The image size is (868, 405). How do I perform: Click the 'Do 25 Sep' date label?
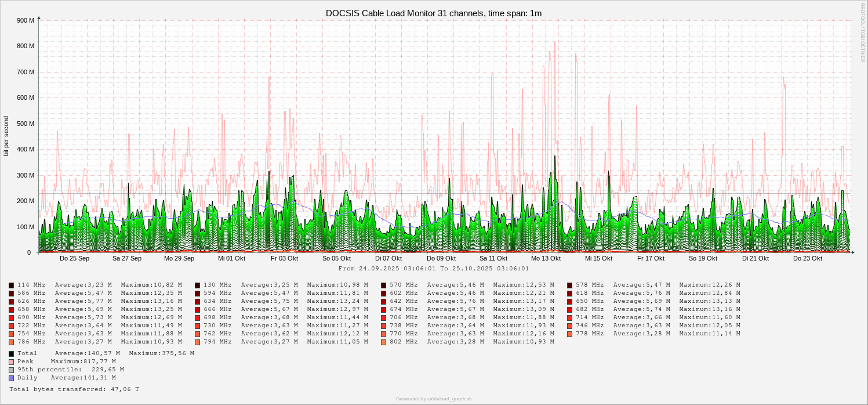pyautogui.click(x=75, y=258)
